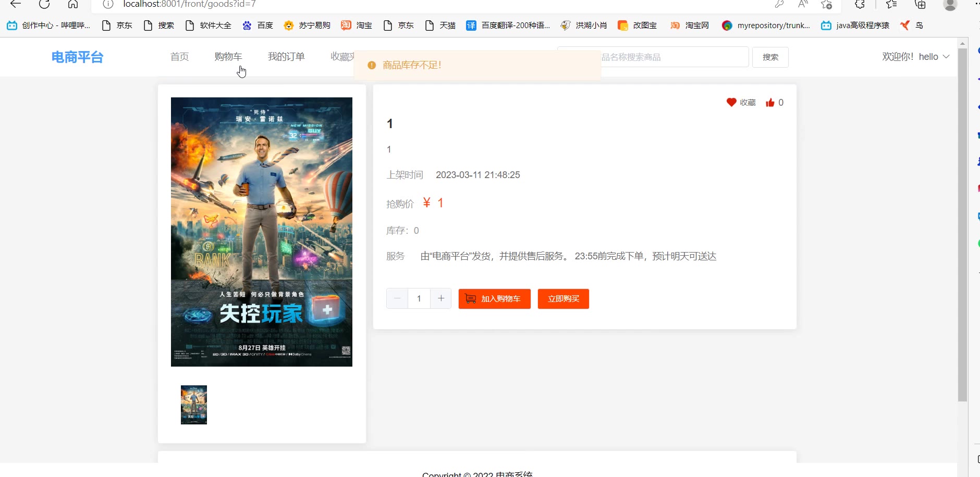Open the 软件大全 bookmark
Viewport: 980px width, 477px height.
[208, 25]
